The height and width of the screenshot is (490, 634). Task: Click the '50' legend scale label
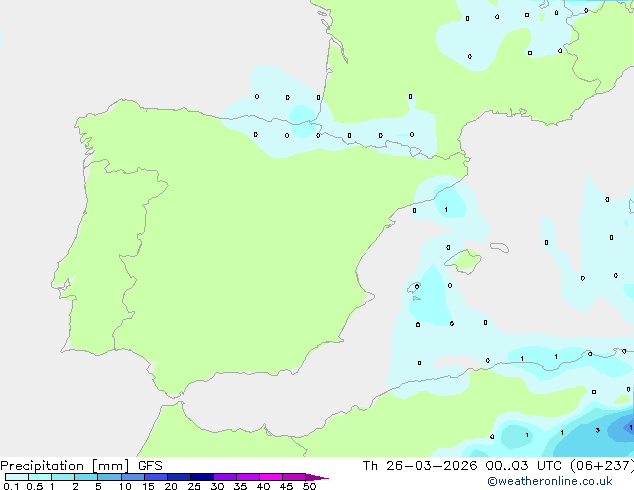[x=309, y=486]
